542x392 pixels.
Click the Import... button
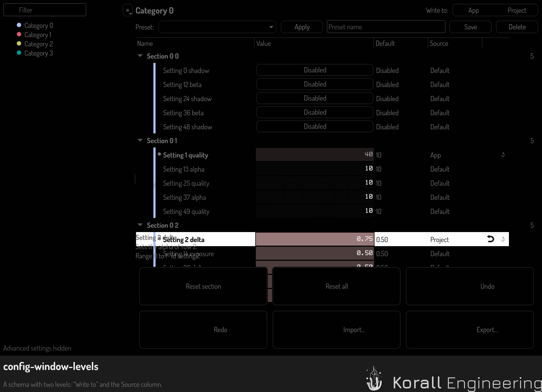[x=337, y=330]
